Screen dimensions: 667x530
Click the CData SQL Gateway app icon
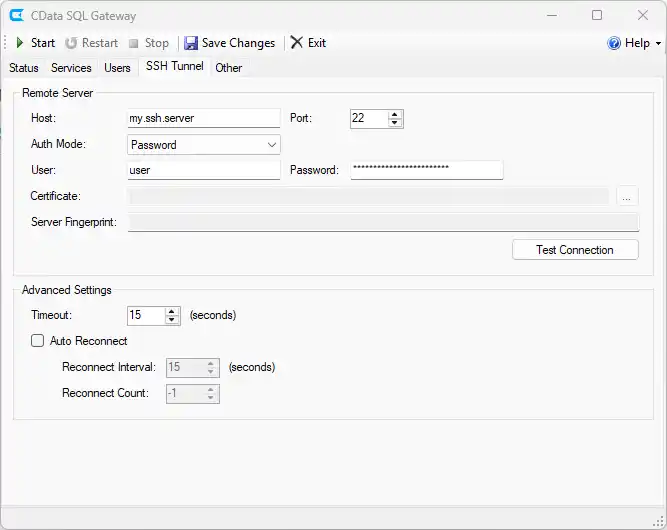point(16,16)
